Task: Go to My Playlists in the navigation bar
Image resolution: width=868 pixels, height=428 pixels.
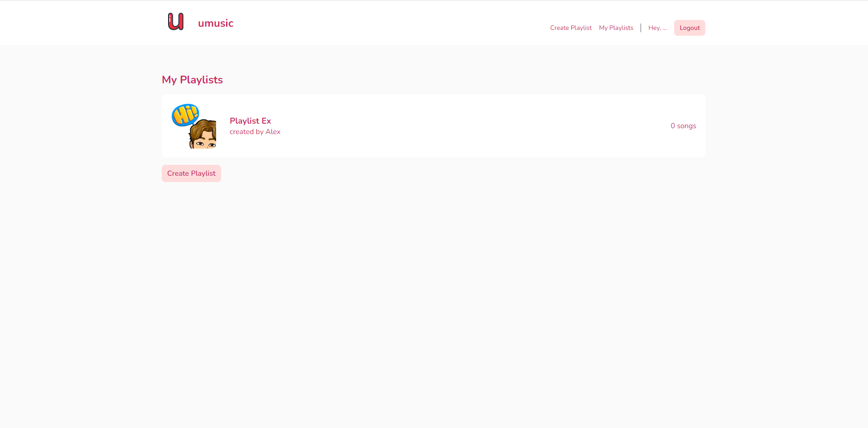Action: (x=616, y=28)
